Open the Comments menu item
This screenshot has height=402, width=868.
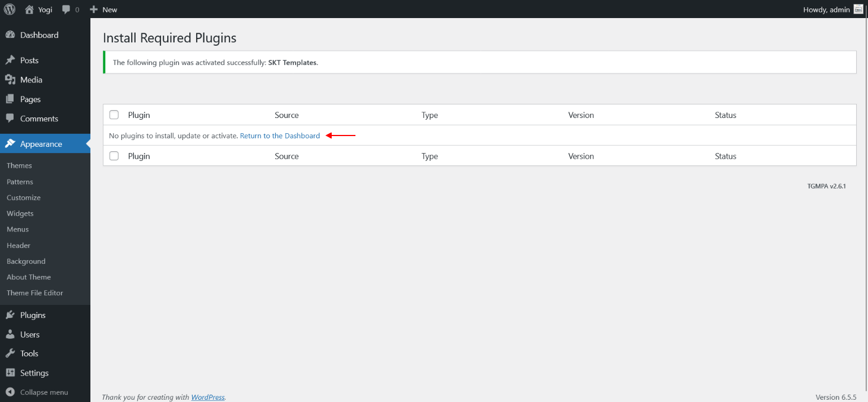point(45,119)
